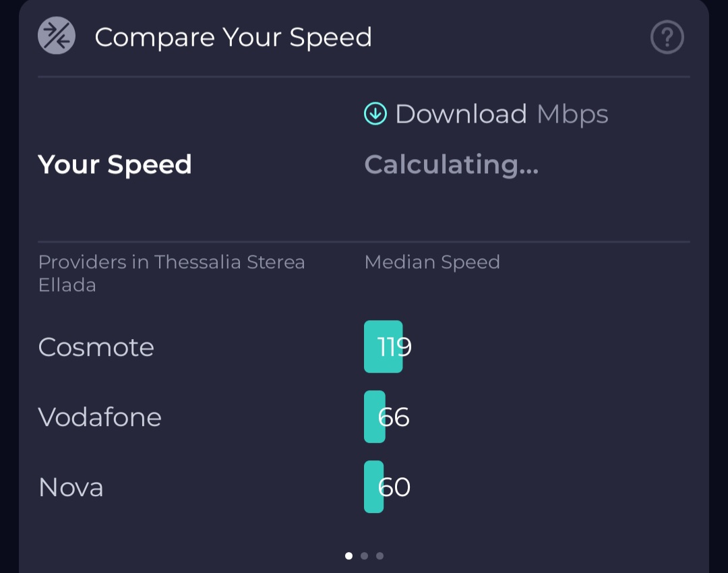Screen dimensions: 728x573
Task: Click the Download label text
Action: pos(461,114)
